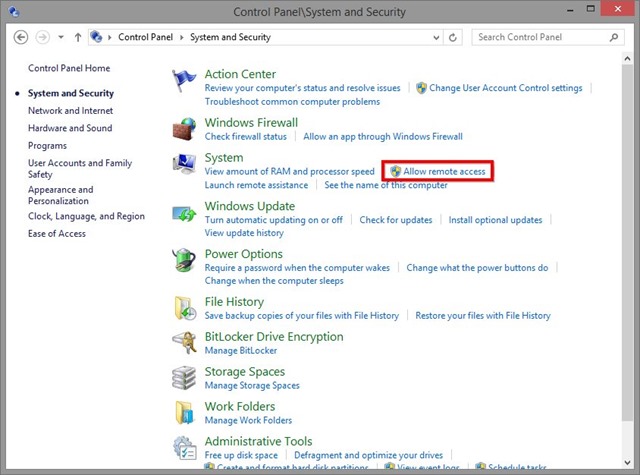Screen dimensions: 640x475
Task: Open Appearance and Personalization category
Action: click(60, 195)
